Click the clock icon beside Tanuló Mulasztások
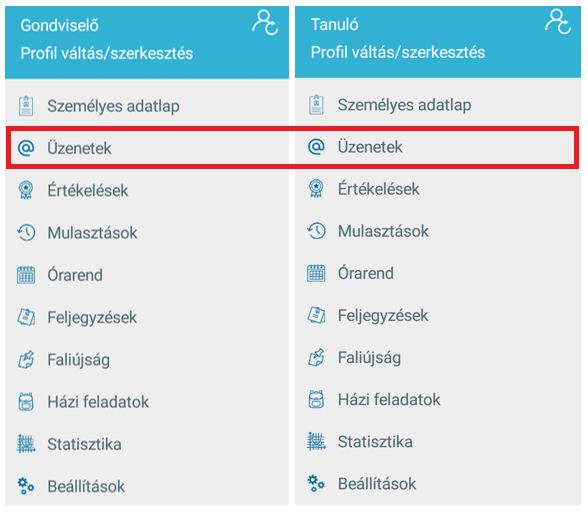This screenshot has width=588, height=513. (x=316, y=231)
